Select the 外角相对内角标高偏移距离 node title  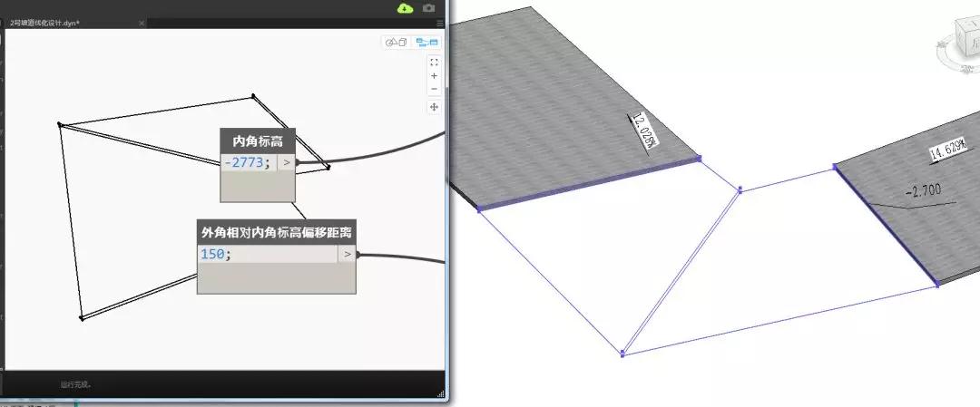tap(276, 232)
